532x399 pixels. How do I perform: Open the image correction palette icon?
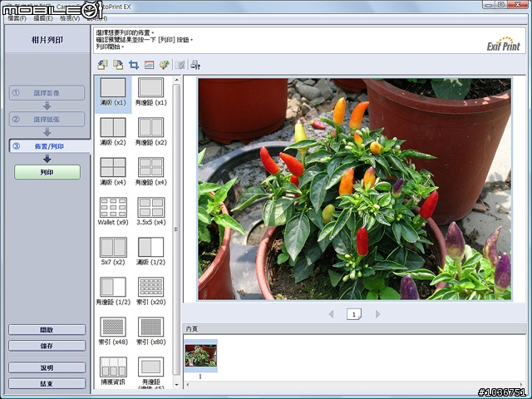[x=165, y=65]
